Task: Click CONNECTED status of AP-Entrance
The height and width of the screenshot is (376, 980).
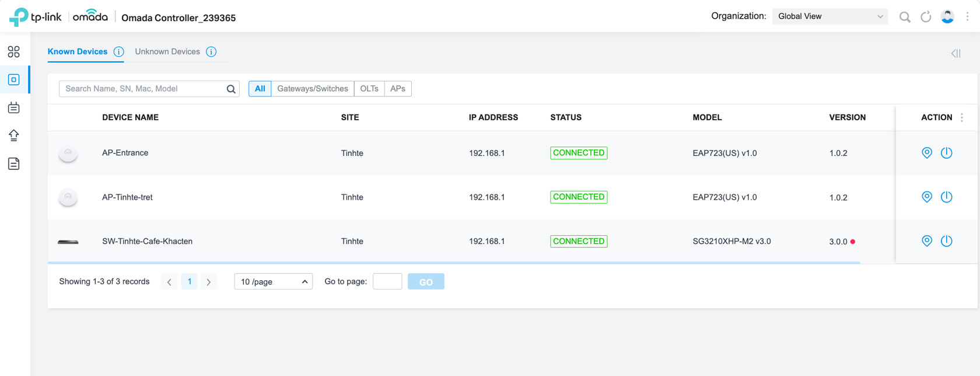Action: pyautogui.click(x=579, y=153)
